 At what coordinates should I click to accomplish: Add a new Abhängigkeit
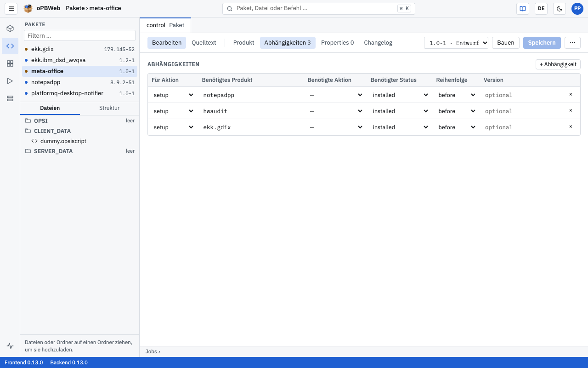tap(558, 64)
